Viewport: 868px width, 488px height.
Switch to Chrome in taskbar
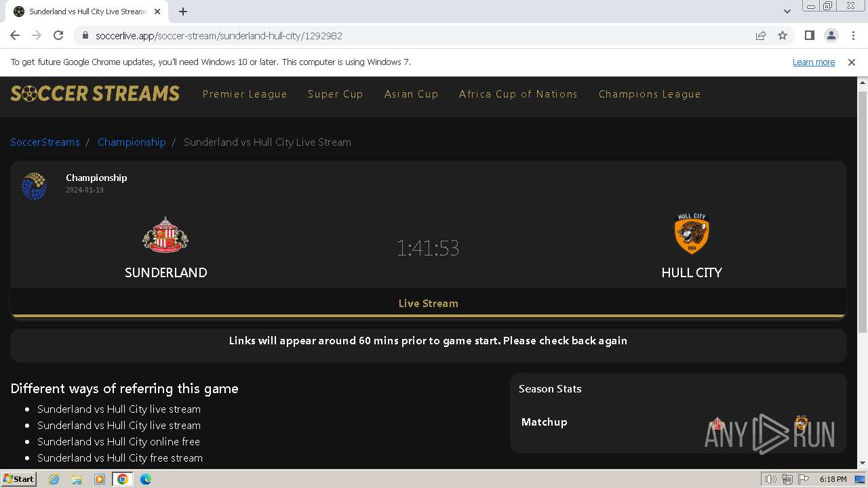coord(123,479)
